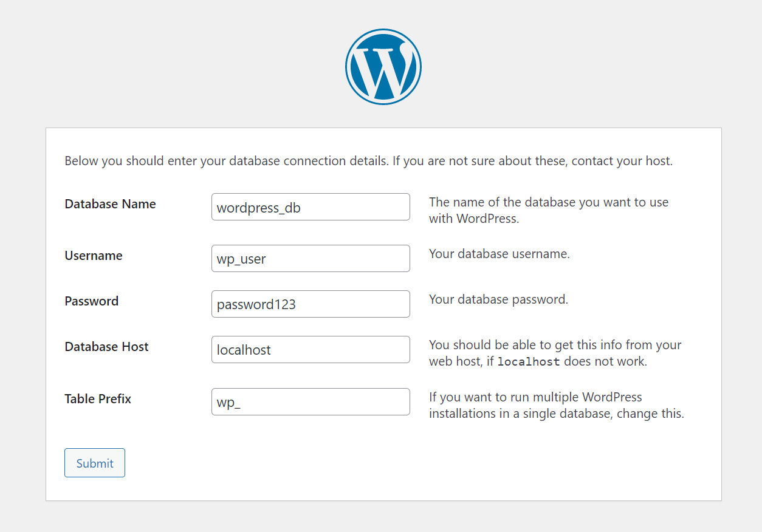The height and width of the screenshot is (532, 762).
Task: Click "Your database password." description
Action: [x=498, y=299]
